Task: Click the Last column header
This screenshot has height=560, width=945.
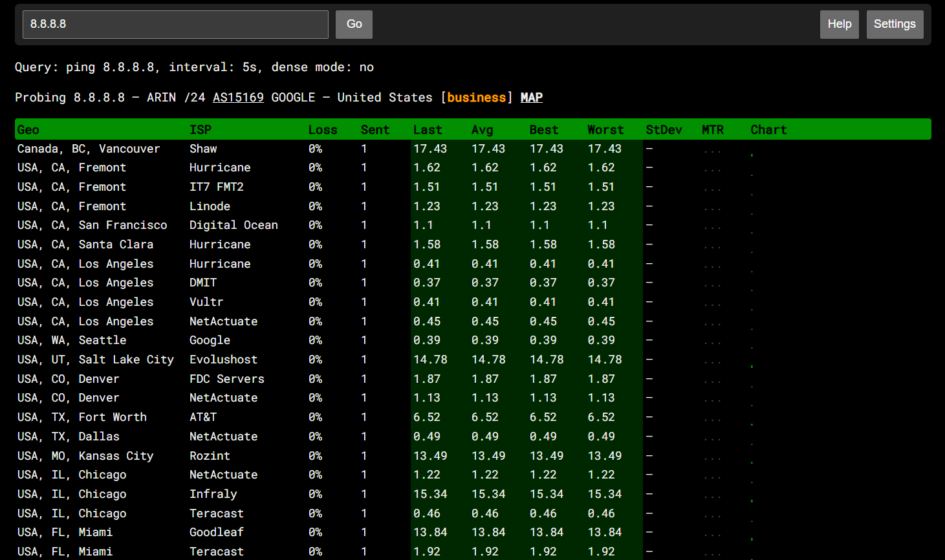Action: [428, 130]
